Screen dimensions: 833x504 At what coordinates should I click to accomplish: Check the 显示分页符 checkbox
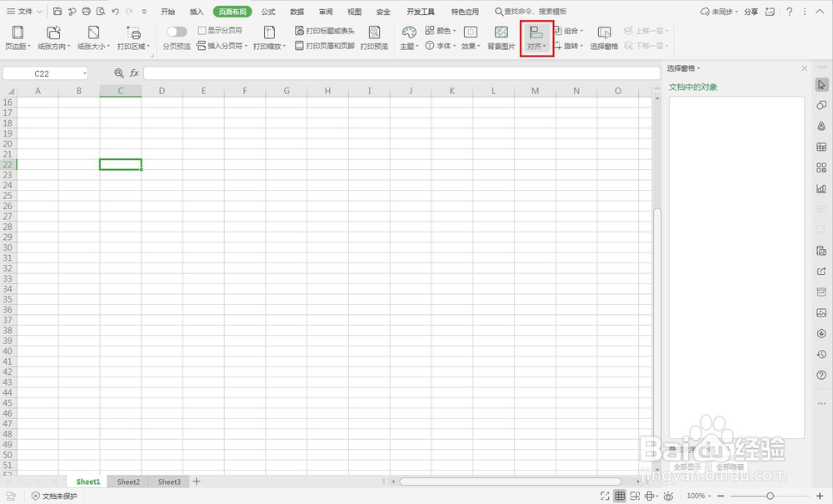click(x=202, y=31)
